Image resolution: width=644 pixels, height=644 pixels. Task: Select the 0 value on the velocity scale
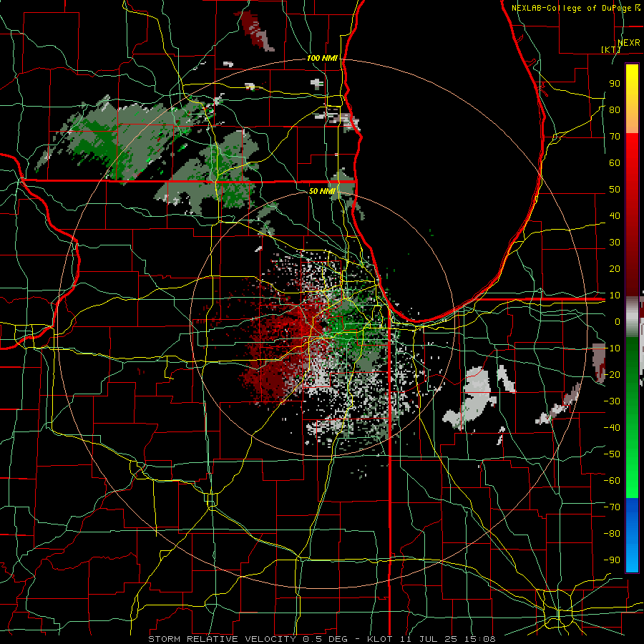point(618,321)
